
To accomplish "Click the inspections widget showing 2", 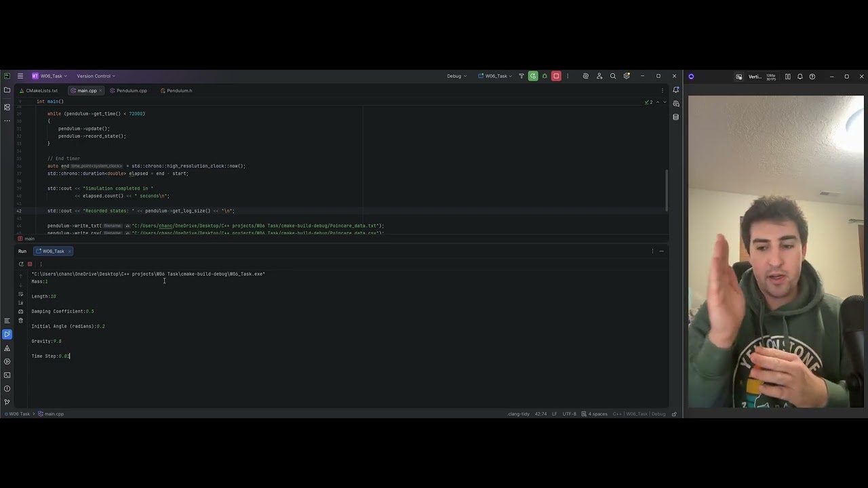I will [648, 102].
